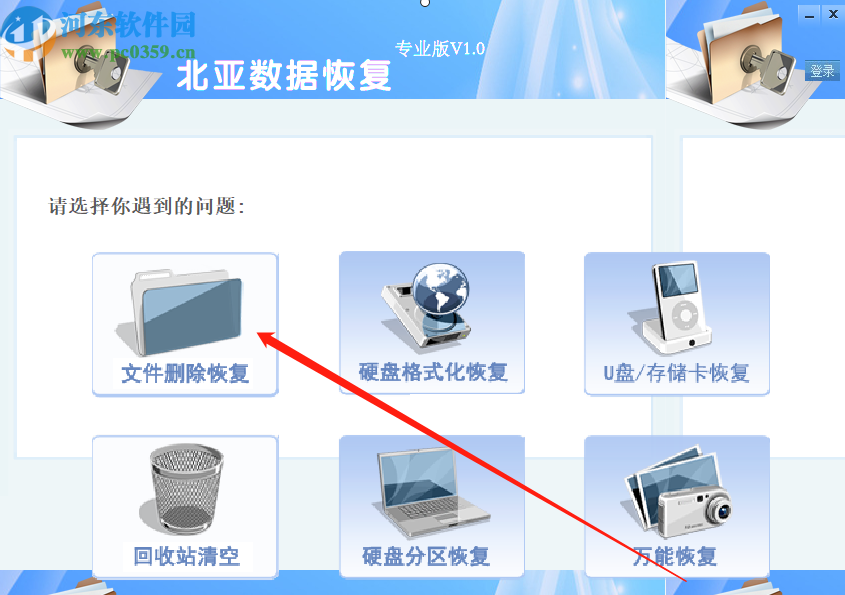This screenshot has width=845, height=595.
Task: Click the folder-and-key logo beside 登录
Action: (746, 57)
